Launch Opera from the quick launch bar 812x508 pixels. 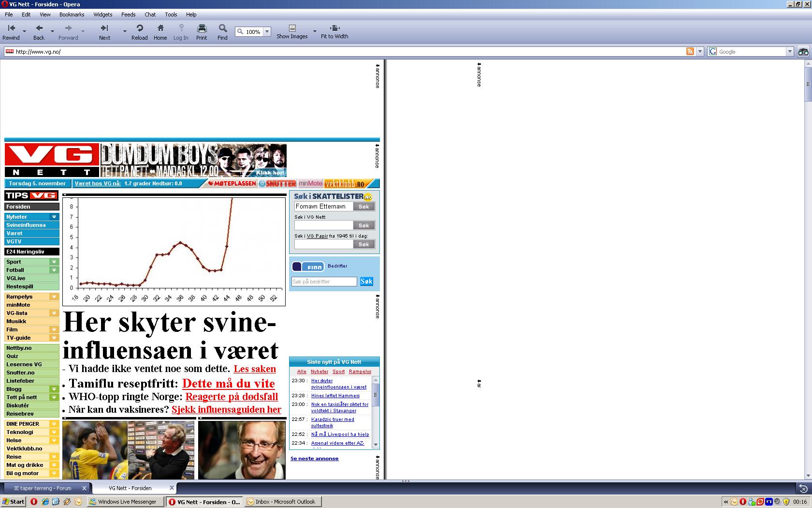34,502
